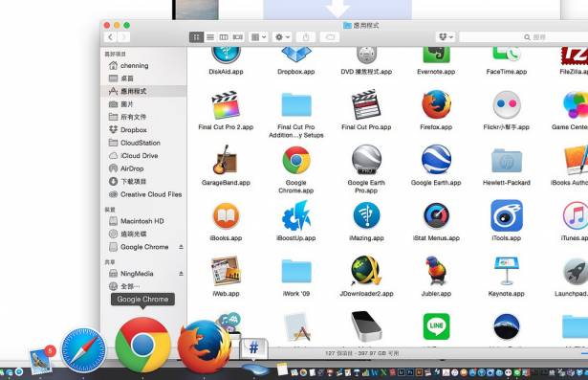Viewport: 588px width, 380px height.
Task: Select Jubler.app parrot icon
Action: 436,271
